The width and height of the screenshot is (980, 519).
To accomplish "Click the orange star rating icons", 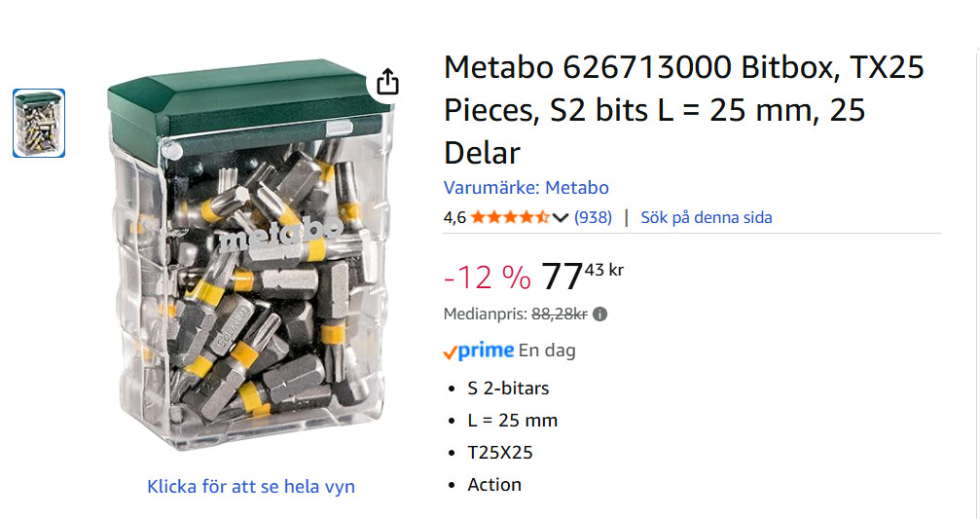I will pos(510,217).
